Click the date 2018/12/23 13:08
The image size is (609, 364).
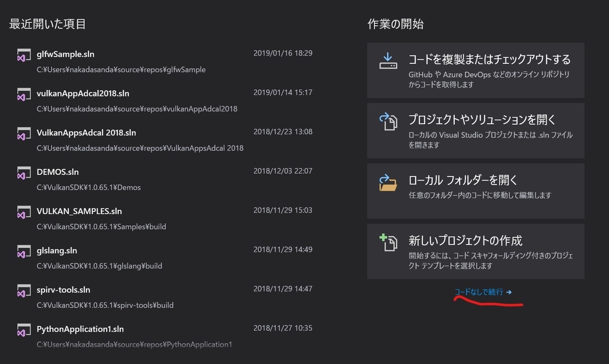tap(283, 131)
